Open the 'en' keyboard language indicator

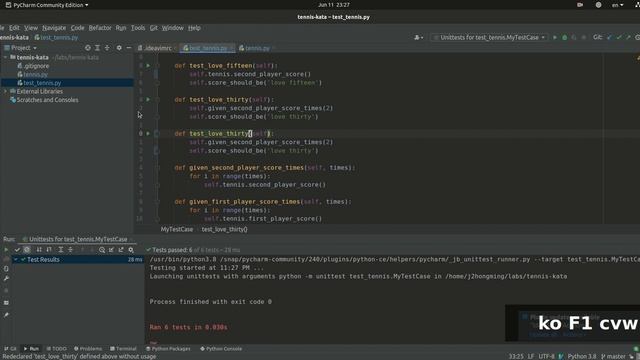pyautogui.click(x=617, y=5)
